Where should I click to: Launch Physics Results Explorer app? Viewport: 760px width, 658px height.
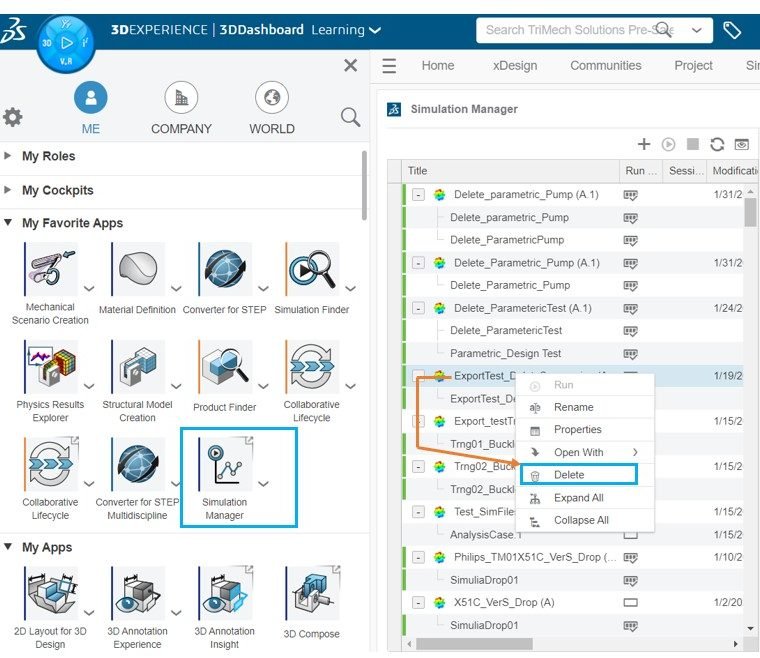pyautogui.click(x=50, y=366)
